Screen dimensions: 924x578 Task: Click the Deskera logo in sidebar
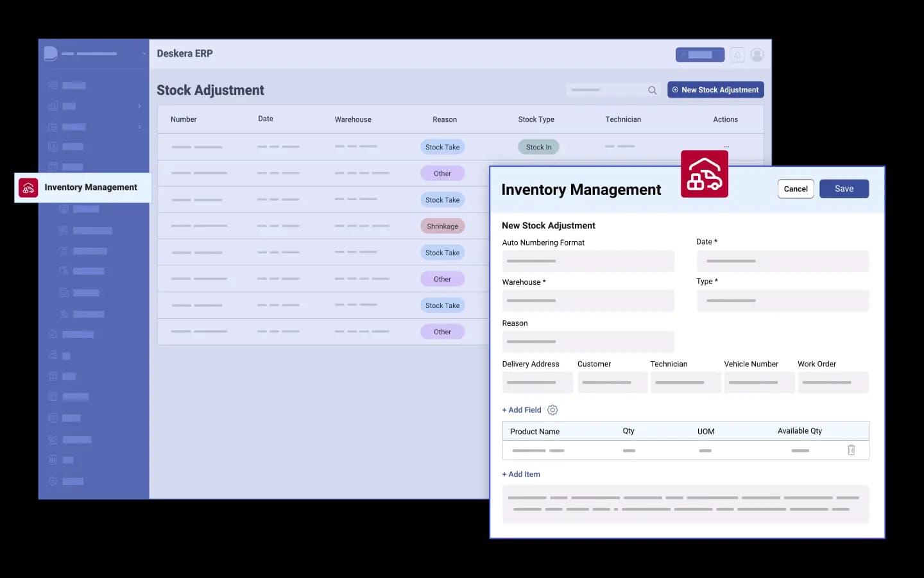(51, 54)
